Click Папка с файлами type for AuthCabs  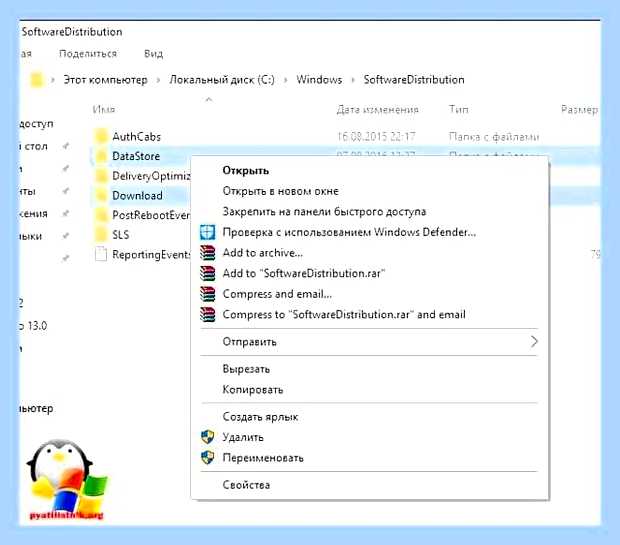pyautogui.click(x=494, y=136)
